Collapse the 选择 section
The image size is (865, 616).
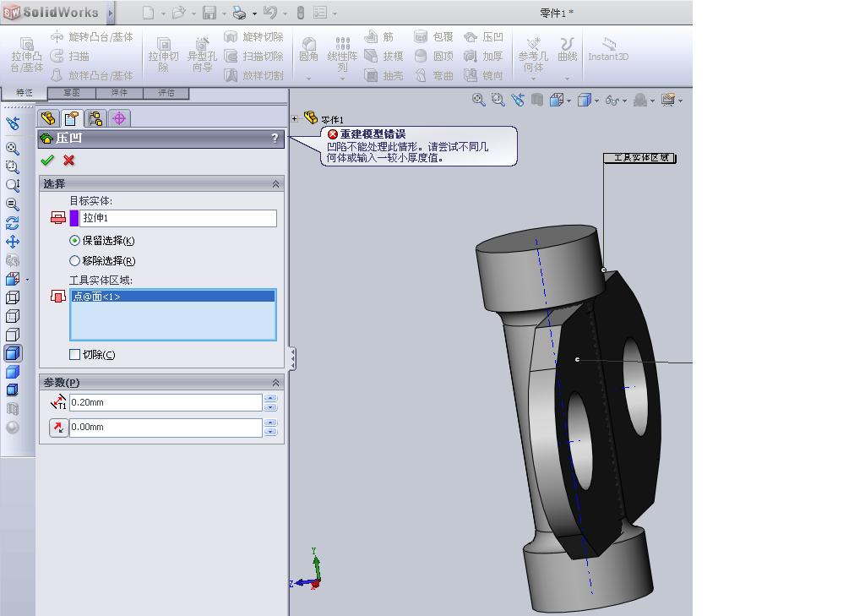click(x=275, y=184)
